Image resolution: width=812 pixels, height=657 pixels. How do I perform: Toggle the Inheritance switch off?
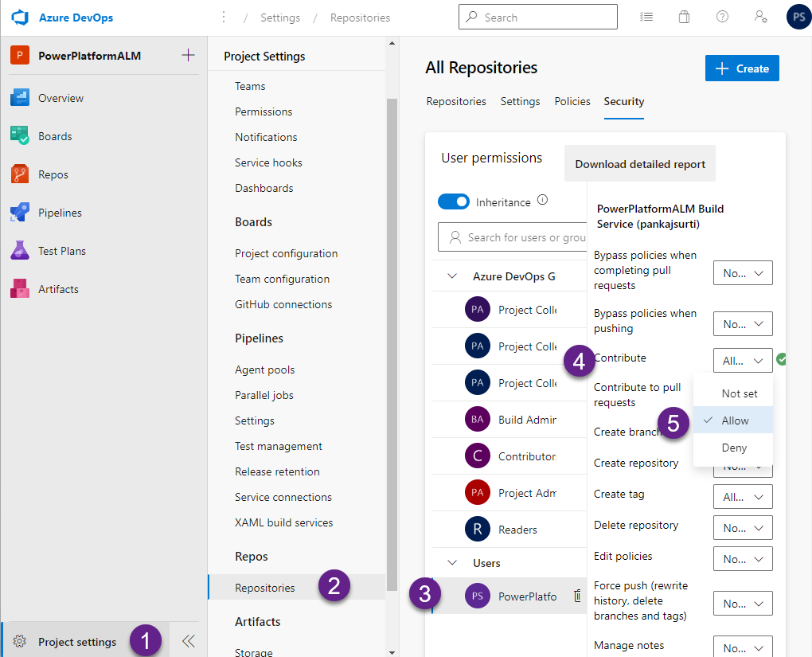(x=454, y=201)
